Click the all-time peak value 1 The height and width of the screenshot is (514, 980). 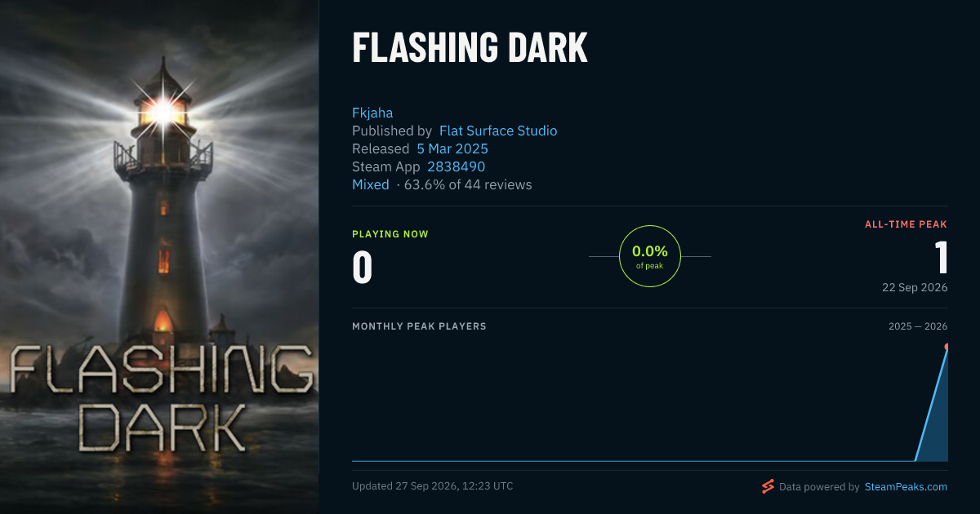(941, 257)
